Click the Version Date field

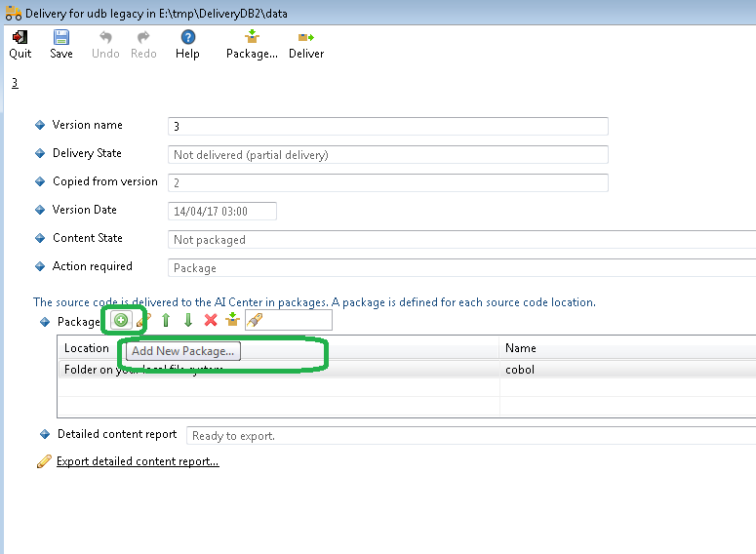click(x=222, y=211)
